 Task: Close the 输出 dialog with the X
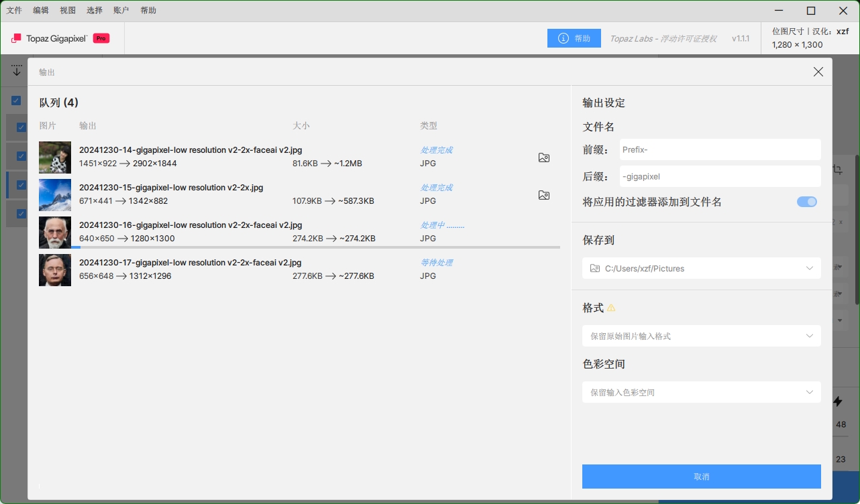[x=818, y=72]
